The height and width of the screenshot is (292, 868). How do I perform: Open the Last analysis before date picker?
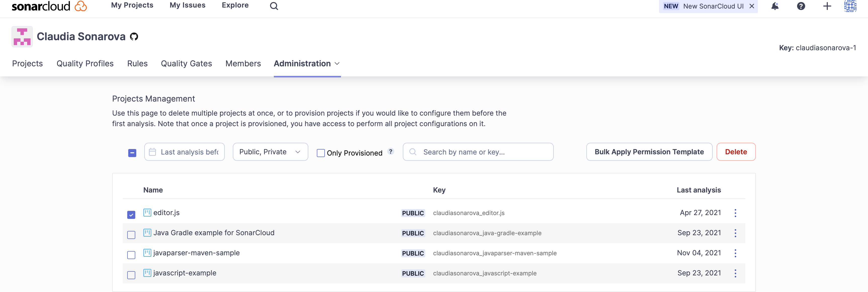184,152
